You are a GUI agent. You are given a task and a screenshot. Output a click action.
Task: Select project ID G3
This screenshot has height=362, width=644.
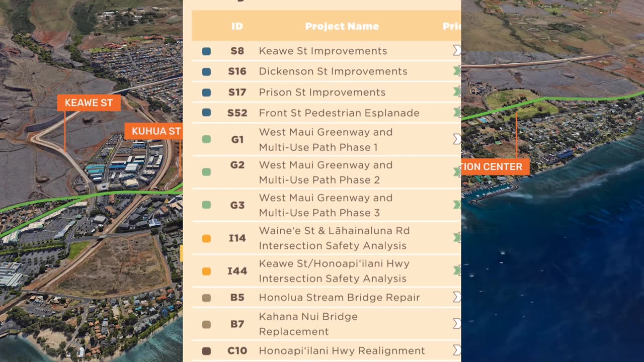[237, 205]
